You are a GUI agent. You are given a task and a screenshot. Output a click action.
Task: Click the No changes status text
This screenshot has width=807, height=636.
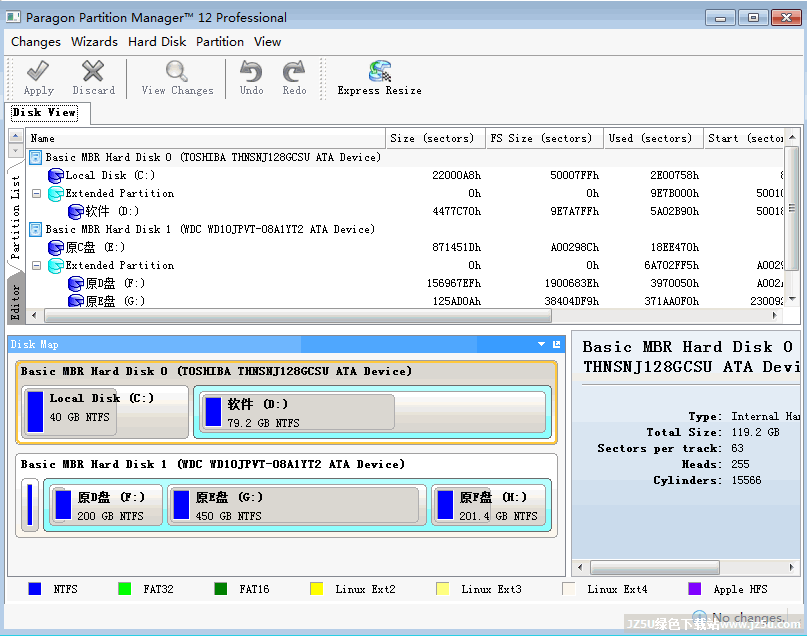(748, 617)
